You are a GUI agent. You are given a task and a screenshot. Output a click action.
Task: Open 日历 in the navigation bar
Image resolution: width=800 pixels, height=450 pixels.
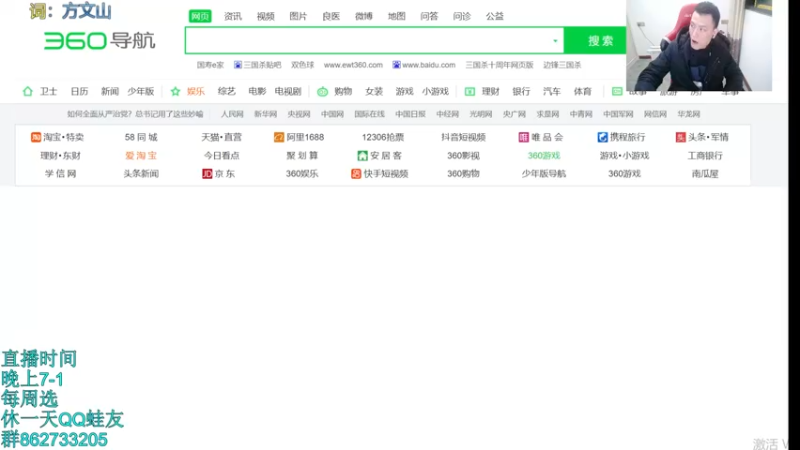click(x=79, y=91)
